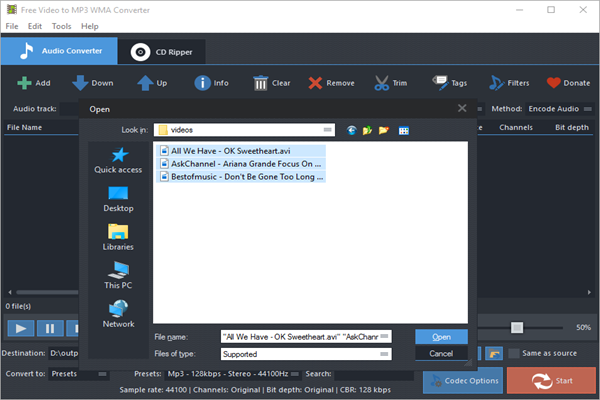Enable the Same as source checkbox
600x400 pixels.
514,353
